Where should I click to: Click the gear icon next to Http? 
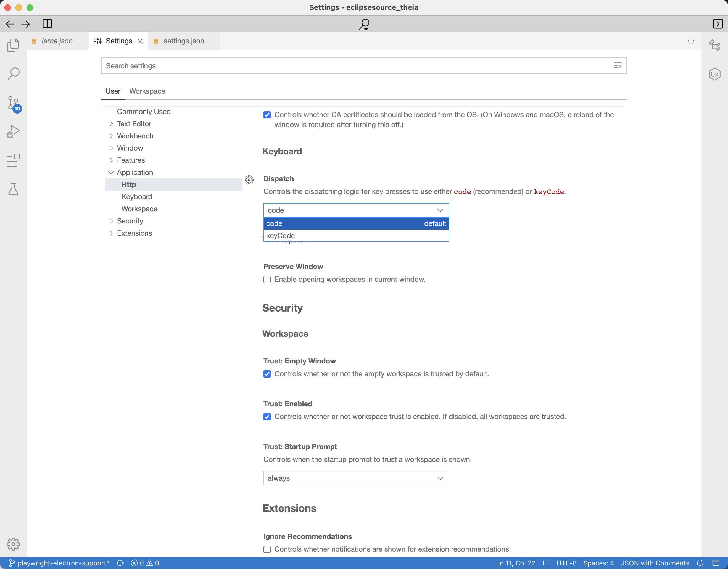(x=249, y=180)
